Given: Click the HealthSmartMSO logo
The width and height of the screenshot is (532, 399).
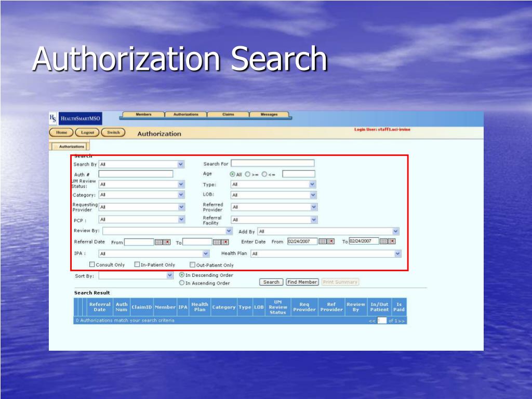Looking at the screenshot, I should [x=76, y=118].
